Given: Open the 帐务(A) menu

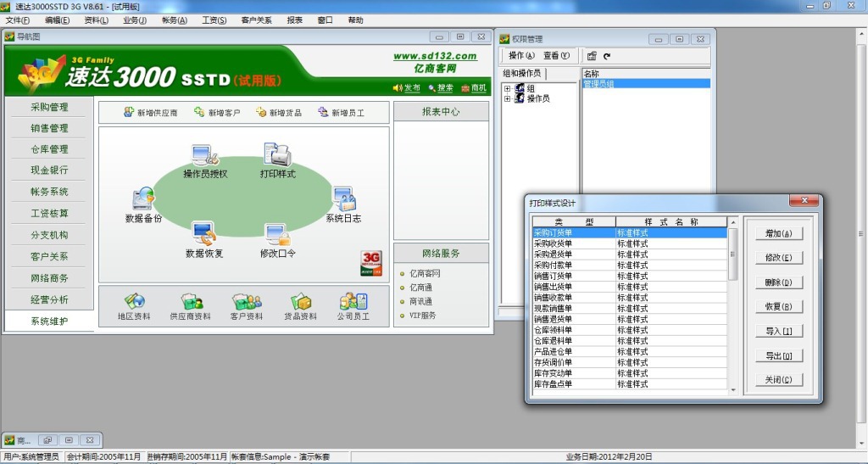Looking at the screenshot, I should tap(175, 20).
